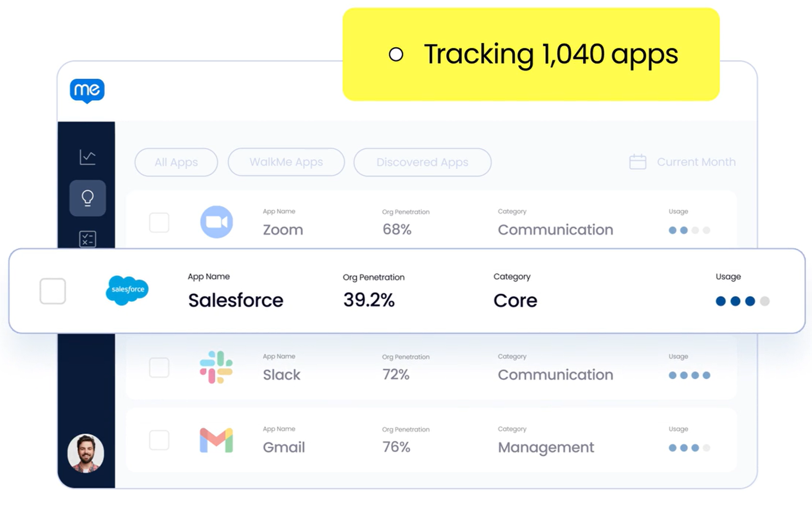Click the Zoom app icon
The width and height of the screenshot is (812, 507).
coord(216,222)
